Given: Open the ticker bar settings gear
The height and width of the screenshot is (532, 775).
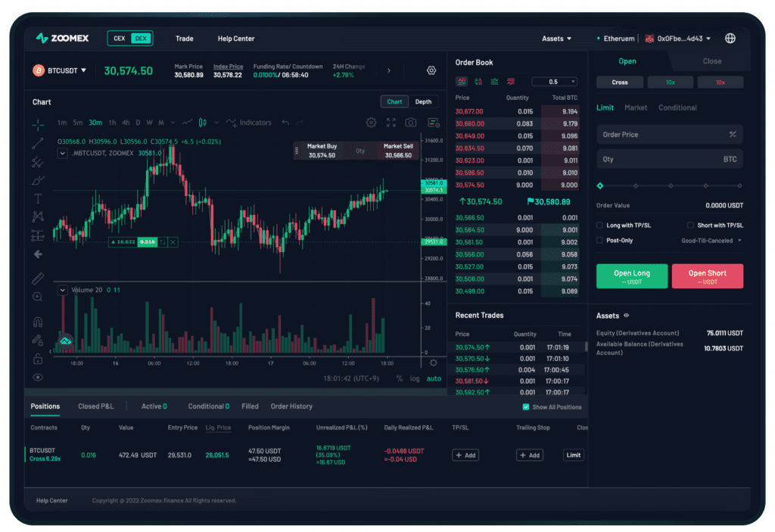Looking at the screenshot, I should (x=431, y=70).
